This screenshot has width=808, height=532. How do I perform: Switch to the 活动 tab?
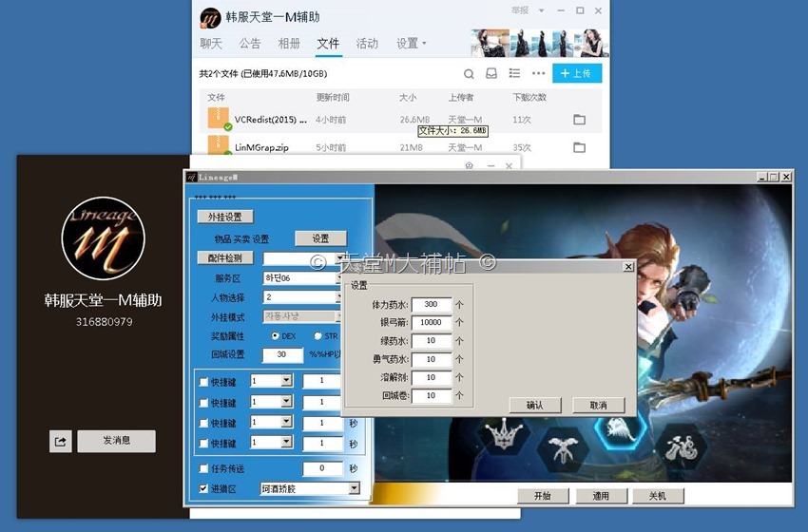tap(367, 44)
